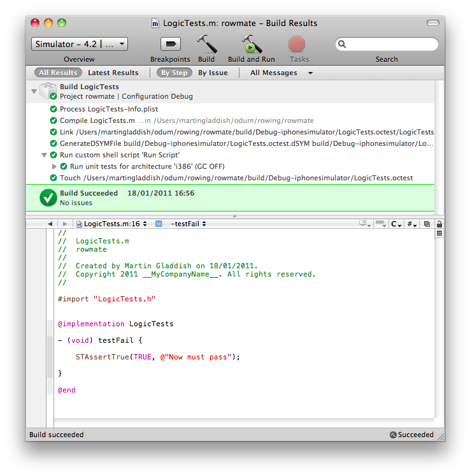Go back with the editor's left arrow
The width and height of the screenshot is (470, 476).
click(50, 224)
